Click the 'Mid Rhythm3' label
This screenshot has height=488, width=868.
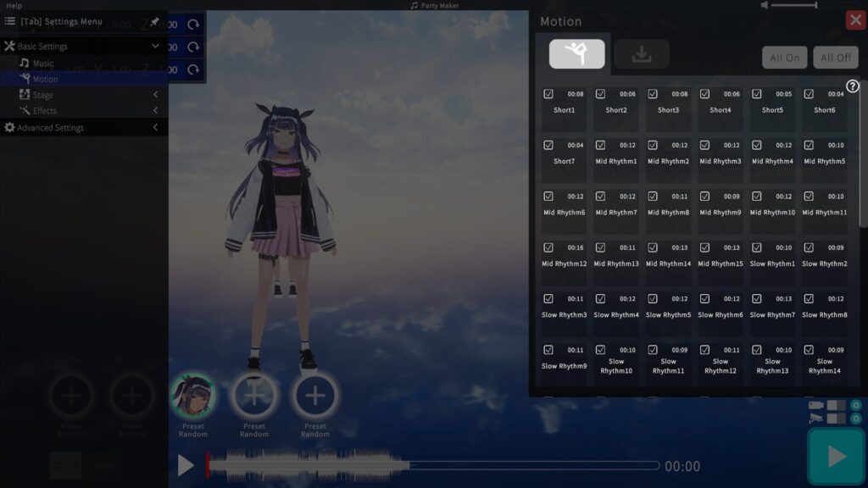[721, 161]
